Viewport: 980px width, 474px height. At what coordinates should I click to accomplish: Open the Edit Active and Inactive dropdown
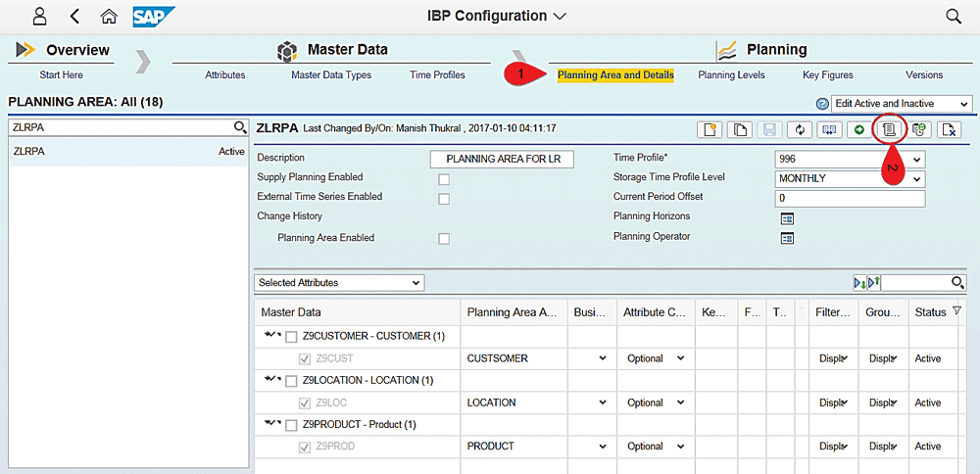(902, 104)
